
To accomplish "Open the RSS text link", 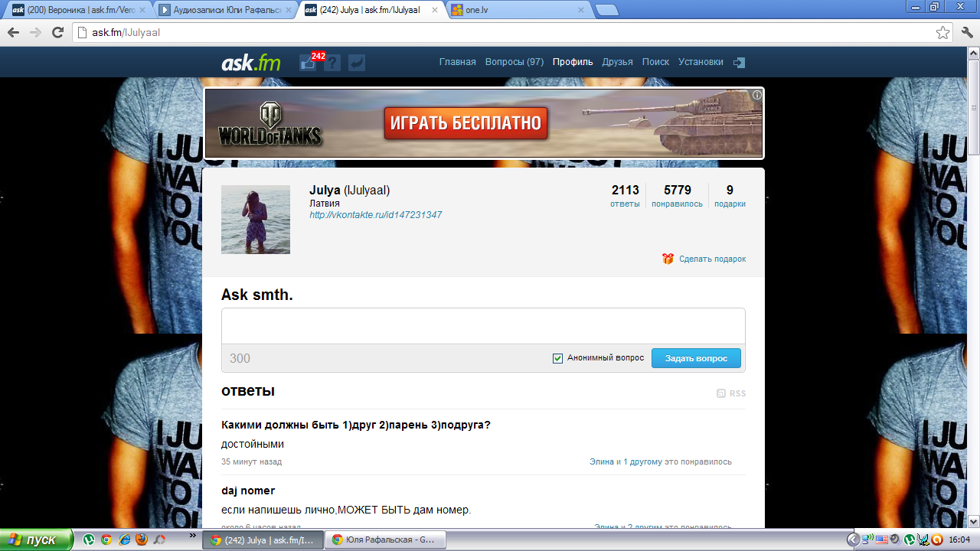I will [x=737, y=393].
